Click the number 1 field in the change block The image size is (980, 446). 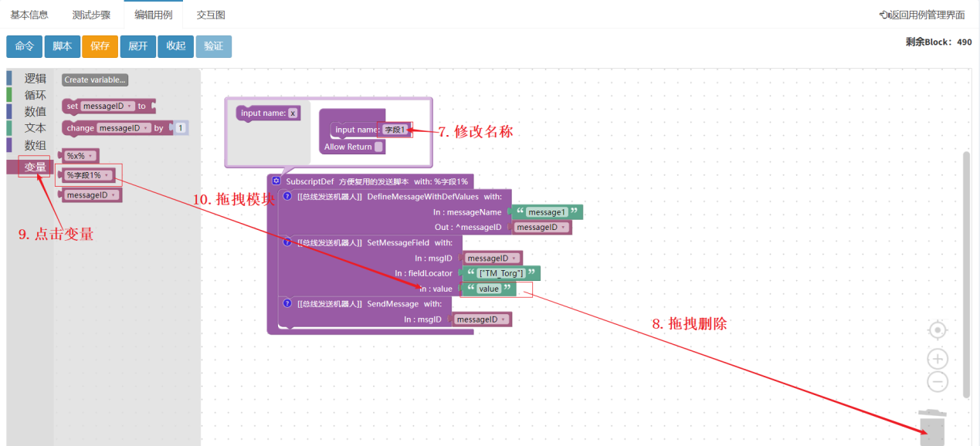(x=180, y=128)
